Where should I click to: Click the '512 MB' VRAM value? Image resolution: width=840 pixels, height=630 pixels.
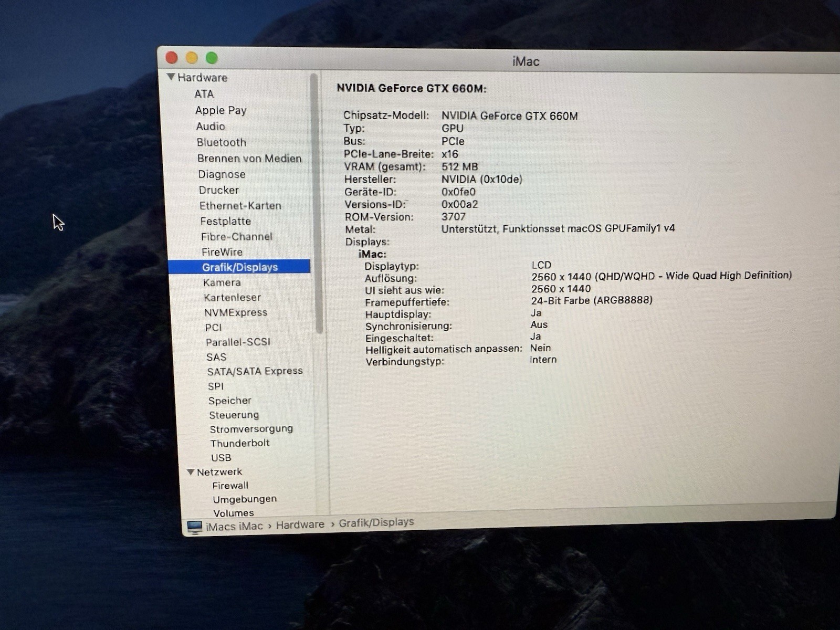[x=459, y=167]
